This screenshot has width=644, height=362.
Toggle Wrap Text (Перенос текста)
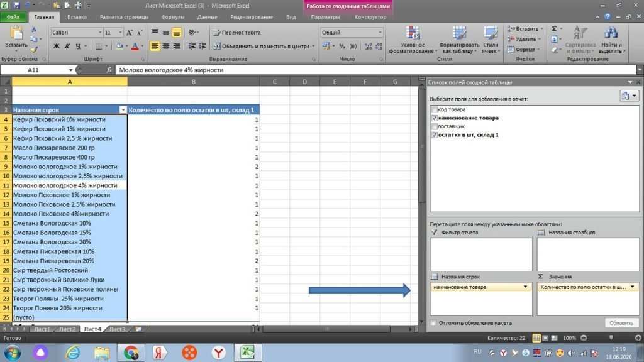tap(237, 33)
